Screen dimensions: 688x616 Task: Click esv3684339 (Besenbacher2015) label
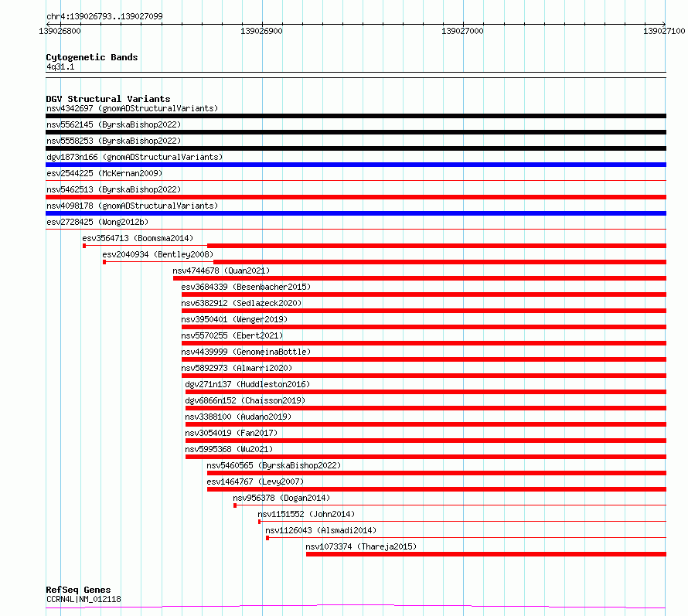pyautogui.click(x=246, y=287)
